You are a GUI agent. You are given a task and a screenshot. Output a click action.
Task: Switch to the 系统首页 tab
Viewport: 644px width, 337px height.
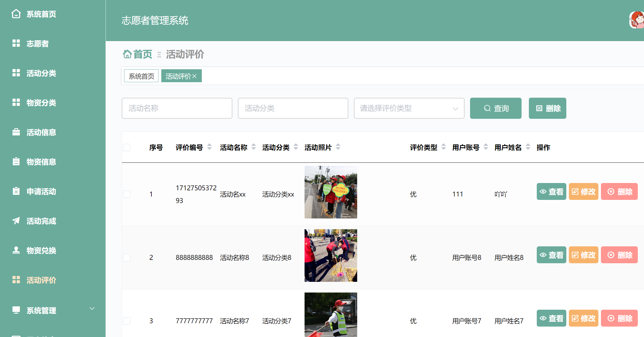pos(141,76)
